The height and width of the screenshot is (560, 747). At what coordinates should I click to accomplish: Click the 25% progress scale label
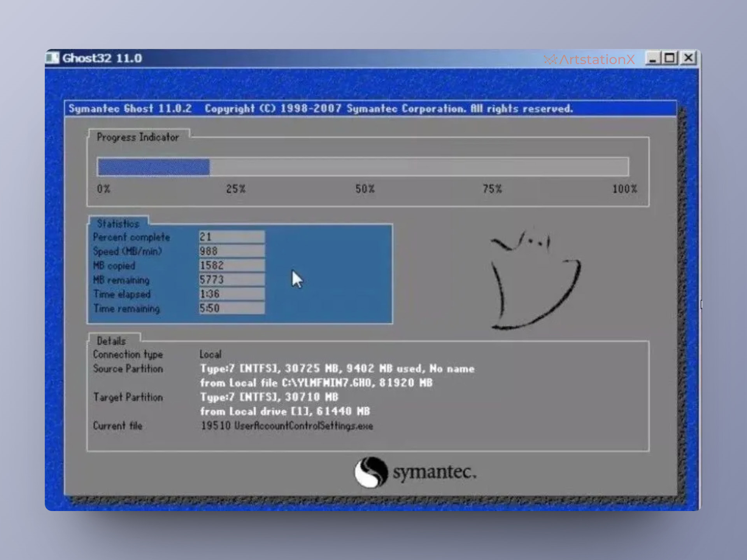click(236, 189)
